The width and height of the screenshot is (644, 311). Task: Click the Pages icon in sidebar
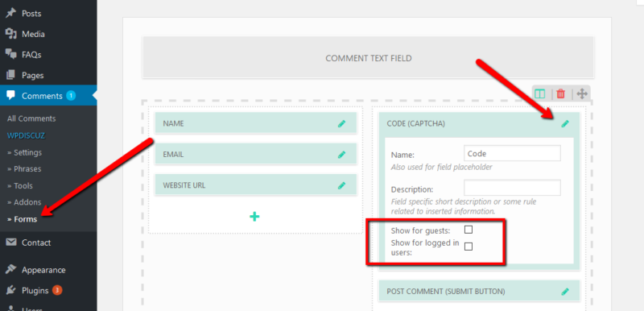(x=10, y=75)
